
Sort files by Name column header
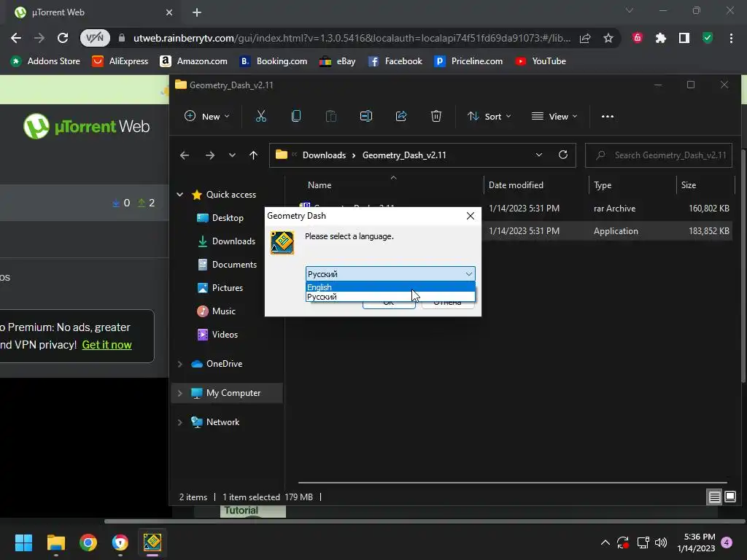coord(320,185)
